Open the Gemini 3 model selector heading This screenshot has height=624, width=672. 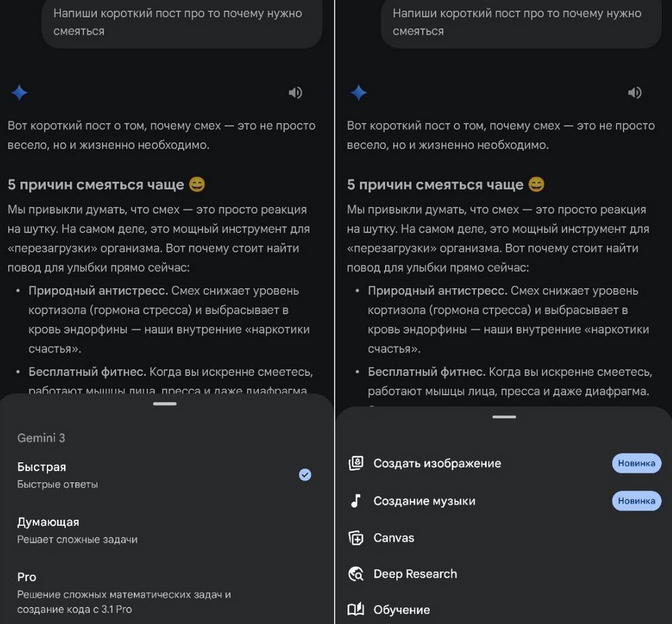(41, 438)
